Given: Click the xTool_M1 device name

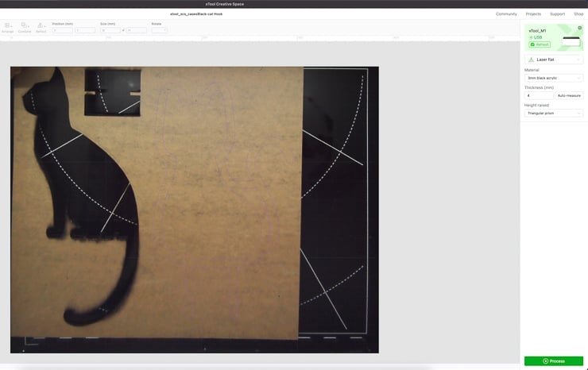Looking at the screenshot, I should click(537, 31).
